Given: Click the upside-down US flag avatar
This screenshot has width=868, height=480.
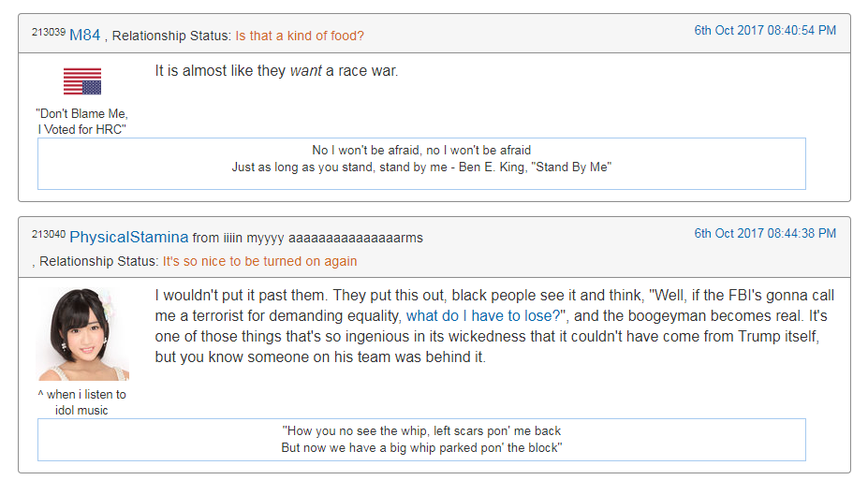Looking at the screenshot, I should (x=81, y=81).
